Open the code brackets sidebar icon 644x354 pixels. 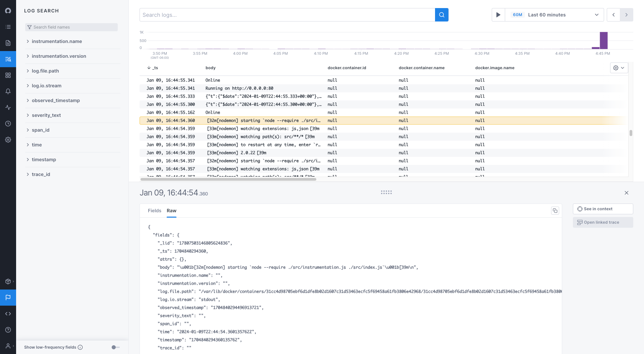(x=8, y=314)
